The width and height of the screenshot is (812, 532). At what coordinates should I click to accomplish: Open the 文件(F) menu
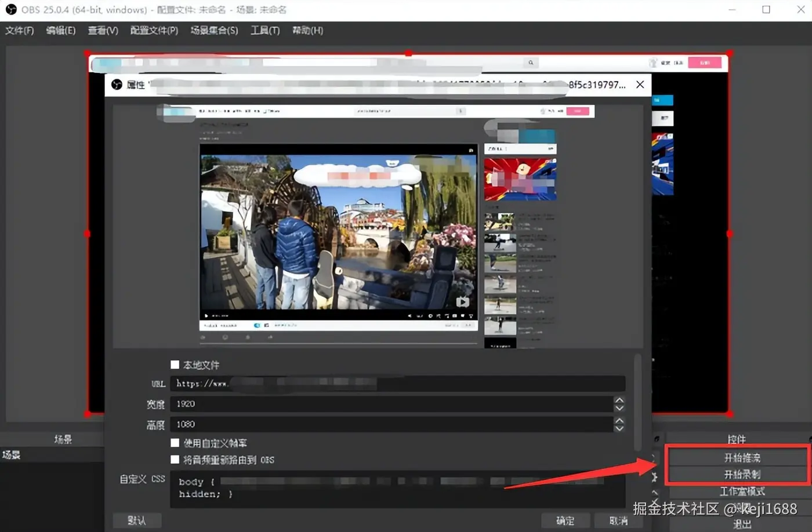tap(20, 30)
